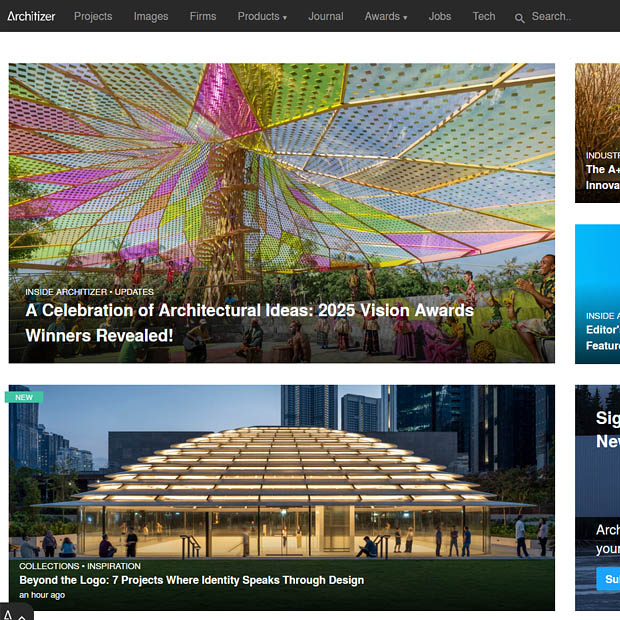This screenshot has height=620, width=620.
Task: Open the Projects page
Action: click(x=93, y=16)
